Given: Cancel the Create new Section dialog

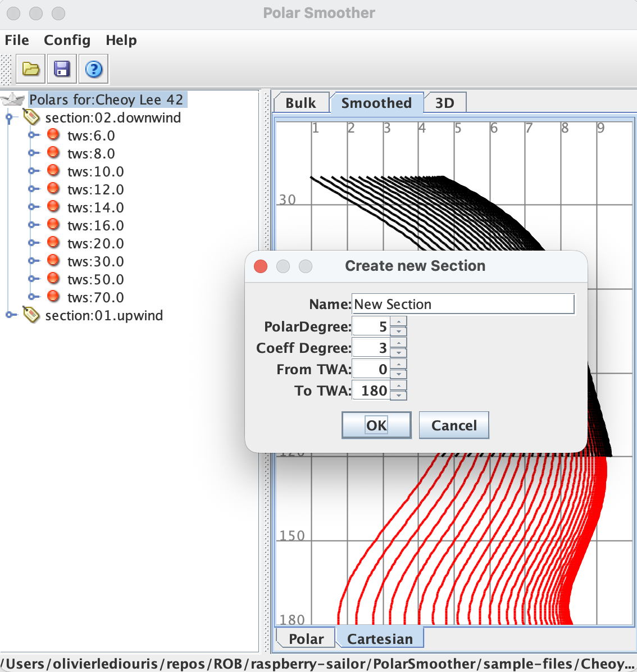Looking at the screenshot, I should click(x=453, y=425).
